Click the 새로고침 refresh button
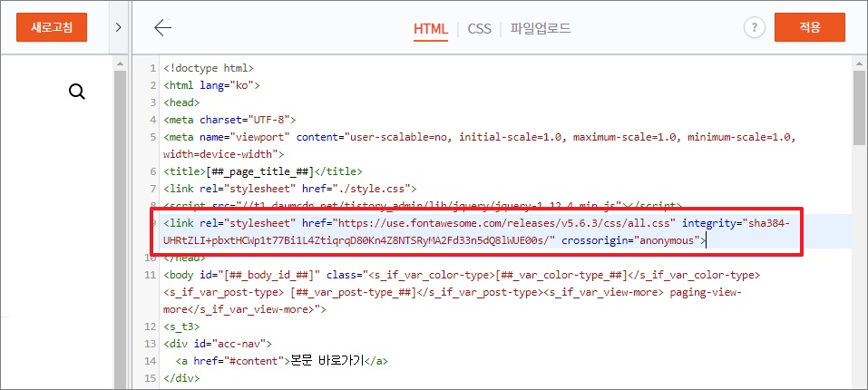868x390 pixels. [52, 27]
